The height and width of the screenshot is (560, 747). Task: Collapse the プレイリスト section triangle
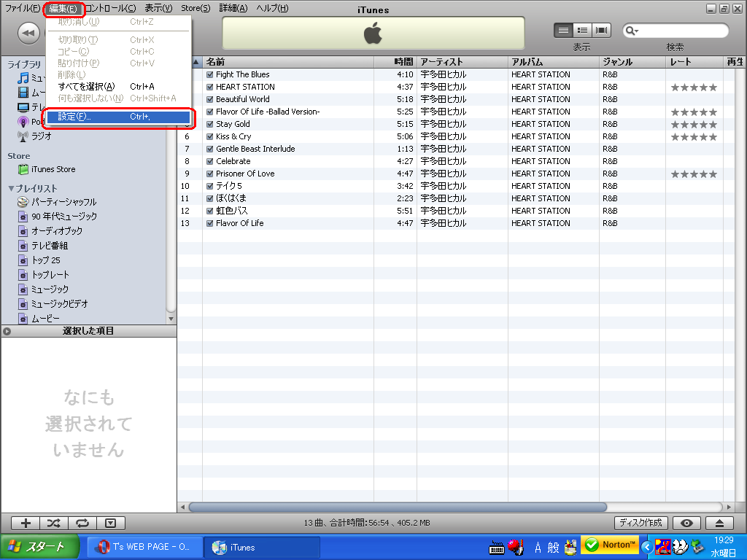pyautogui.click(x=11, y=189)
